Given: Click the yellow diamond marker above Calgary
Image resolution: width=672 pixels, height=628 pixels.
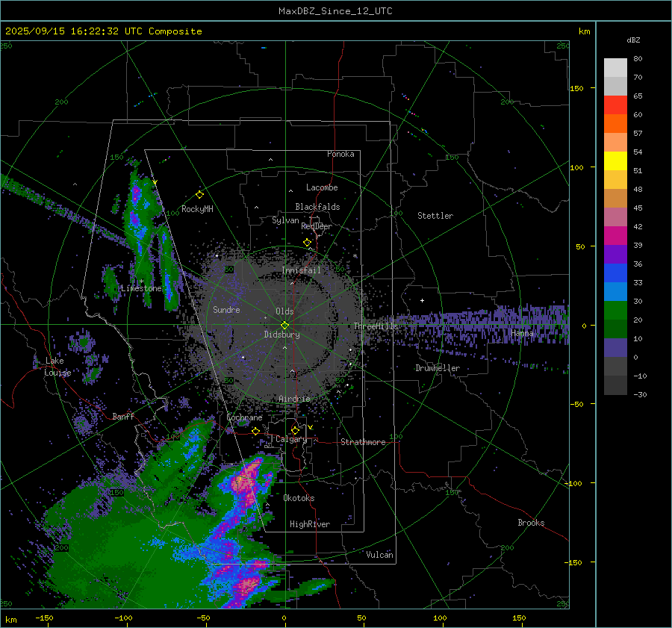Looking at the screenshot, I should (295, 430).
